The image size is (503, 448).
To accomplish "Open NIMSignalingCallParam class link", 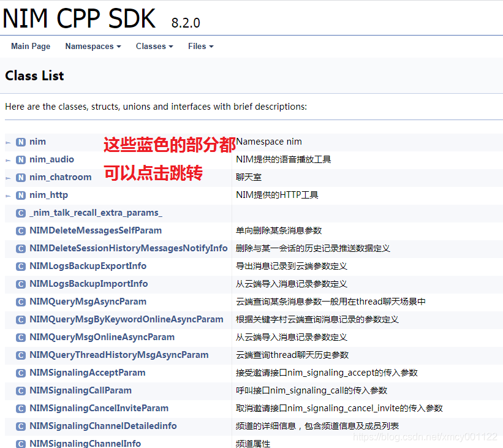I will coord(80,390).
